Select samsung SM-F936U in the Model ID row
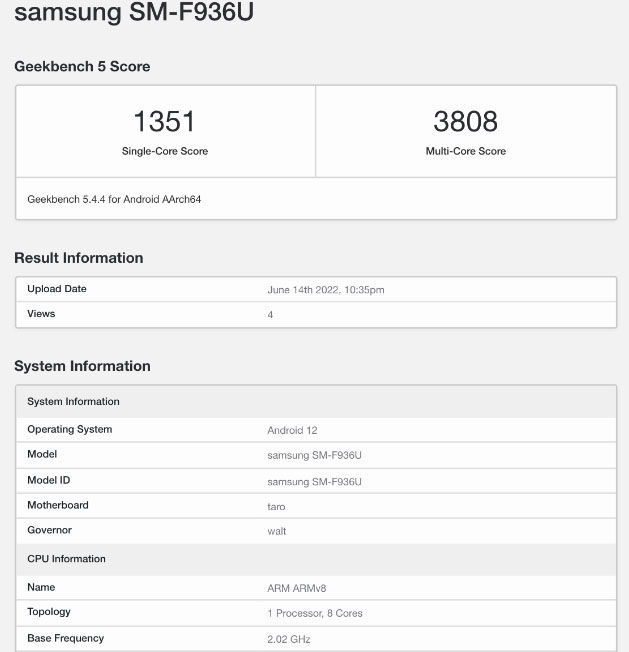Viewport: 629px width, 652px height. pyautogui.click(x=314, y=482)
